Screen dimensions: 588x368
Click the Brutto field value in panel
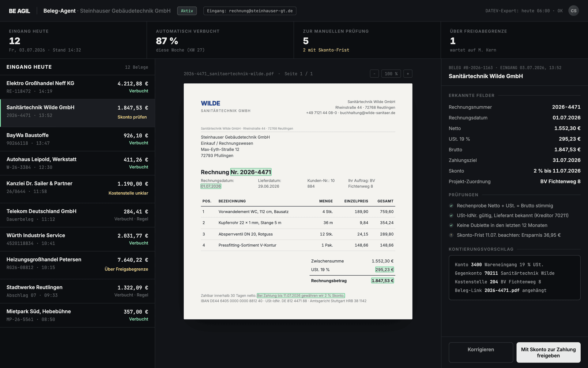click(x=567, y=150)
